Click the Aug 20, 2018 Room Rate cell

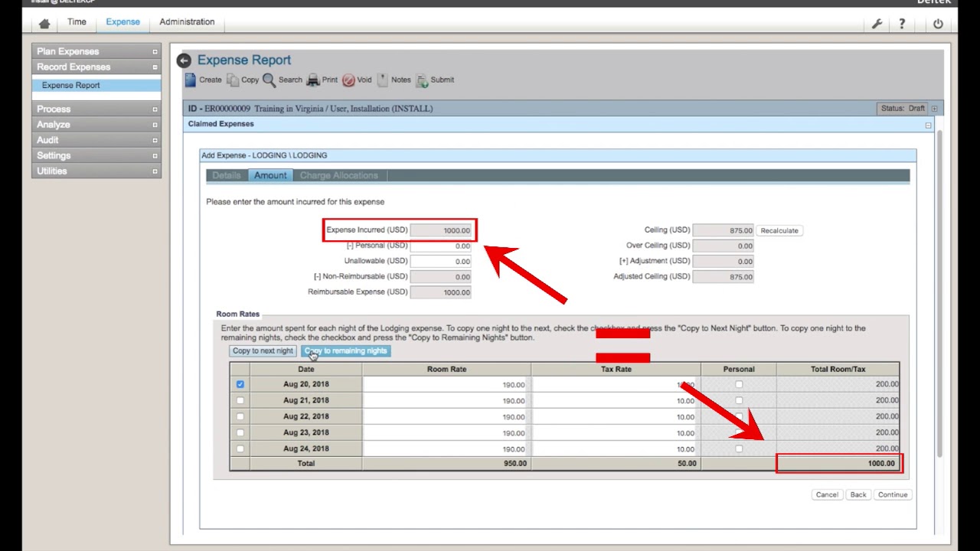point(446,384)
